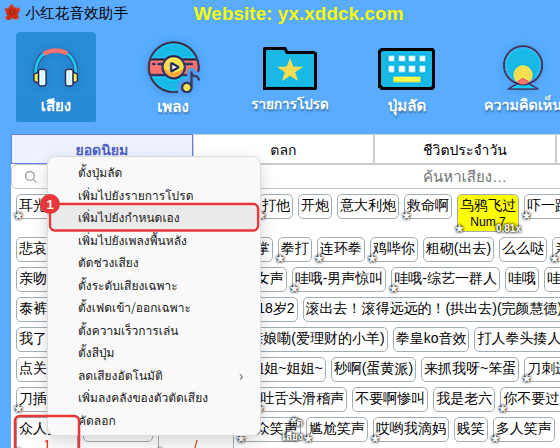Choose ตั้งสีปุ่ม menu entry
Image resolution: width=560 pixels, height=448 pixels.
click(x=154, y=353)
